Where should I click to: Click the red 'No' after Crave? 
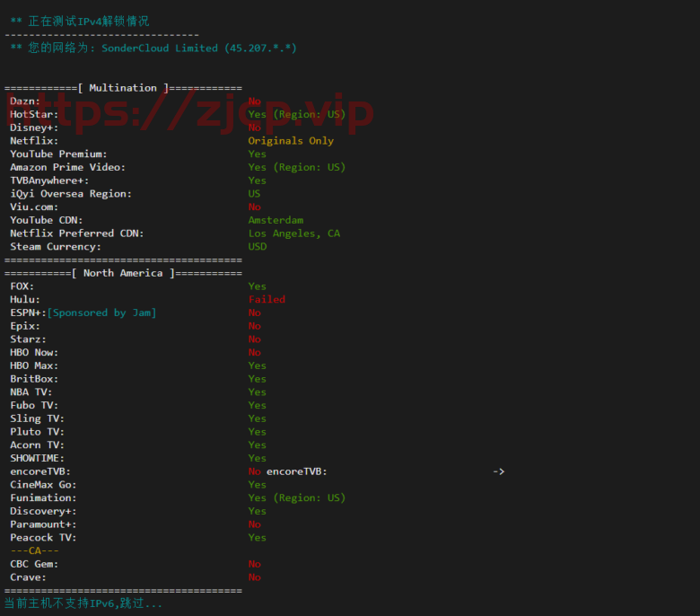[x=255, y=577]
